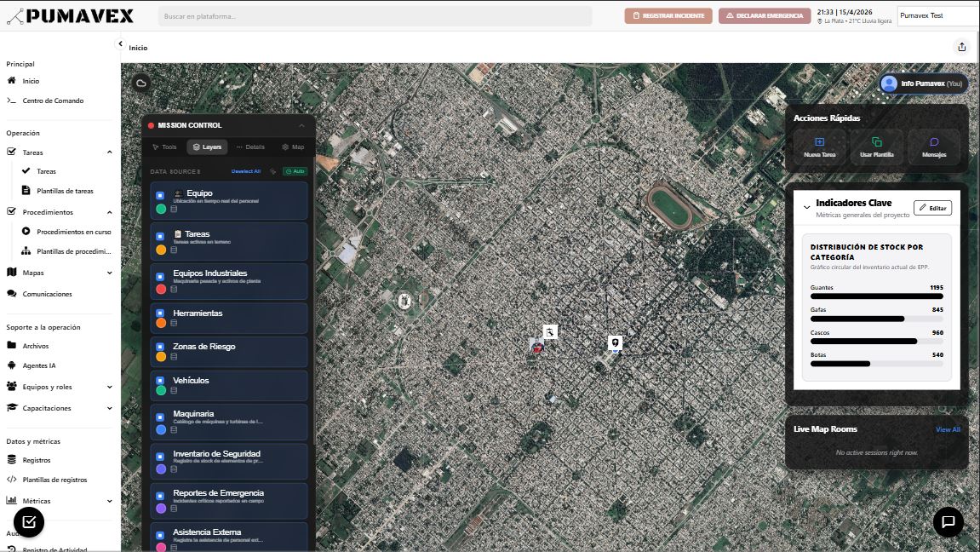Image resolution: width=980 pixels, height=552 pixels.
Task: Switch to the Tools tab
Action: click(x=164, y=147)
